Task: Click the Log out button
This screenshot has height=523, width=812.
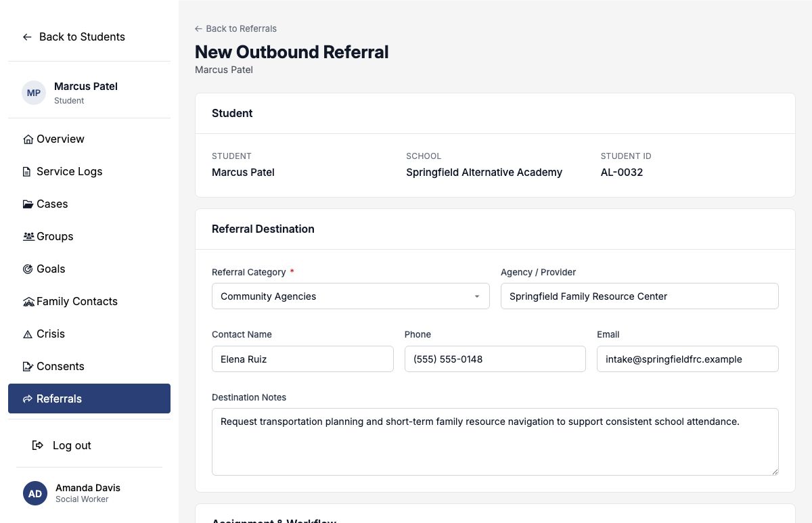Action: (x=62, y=445)
